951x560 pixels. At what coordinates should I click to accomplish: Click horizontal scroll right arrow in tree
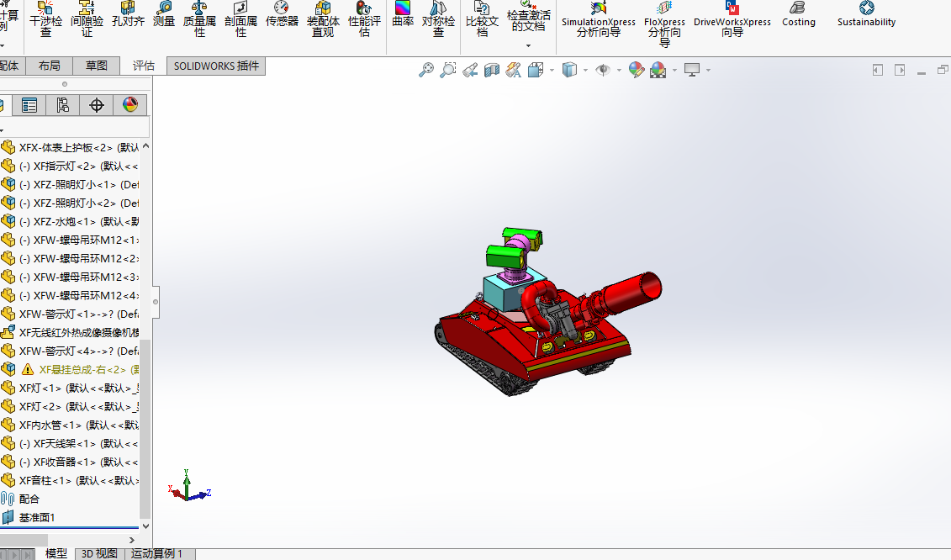point(132,540)
